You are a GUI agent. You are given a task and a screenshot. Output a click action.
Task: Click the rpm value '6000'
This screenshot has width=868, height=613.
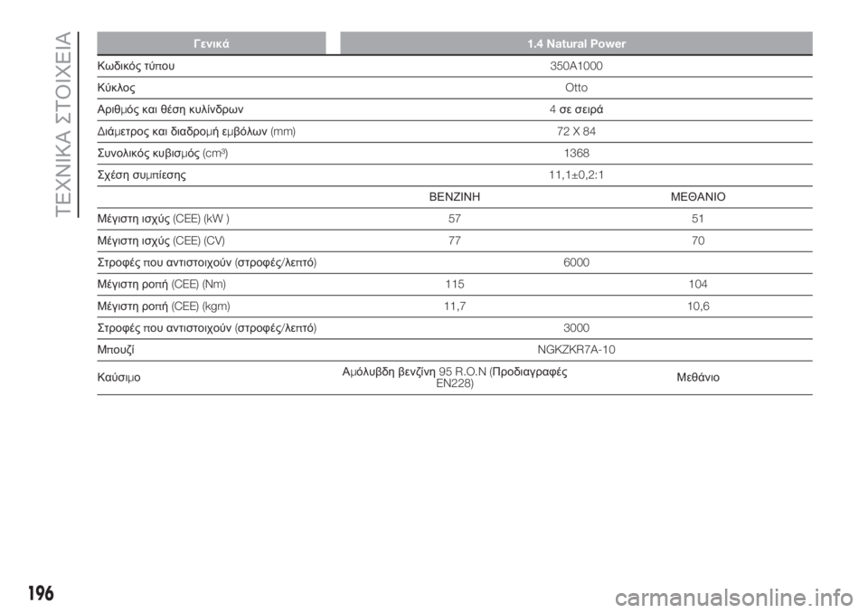tap(576, 262)
